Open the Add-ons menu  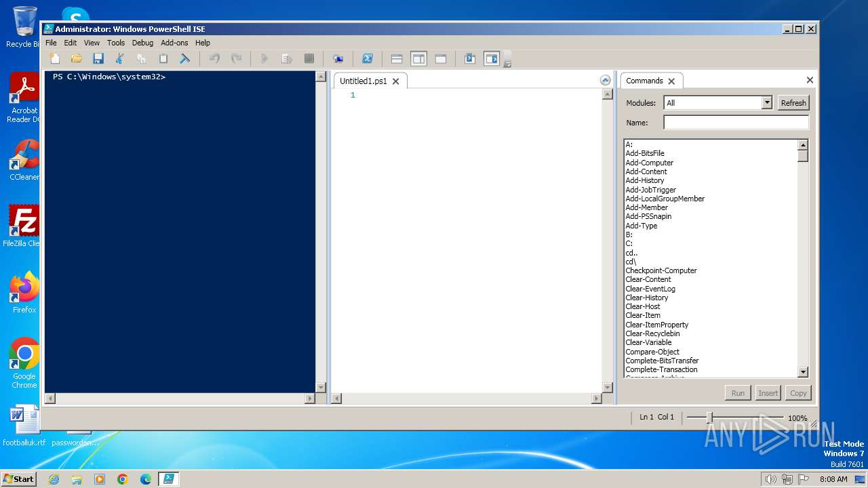174,43
